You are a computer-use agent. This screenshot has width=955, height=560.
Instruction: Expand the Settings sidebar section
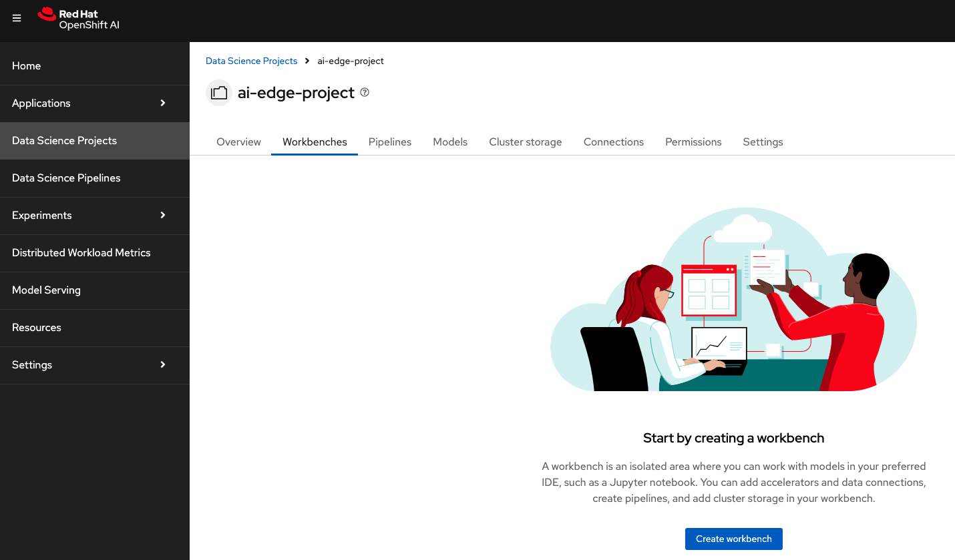point(94,365)
